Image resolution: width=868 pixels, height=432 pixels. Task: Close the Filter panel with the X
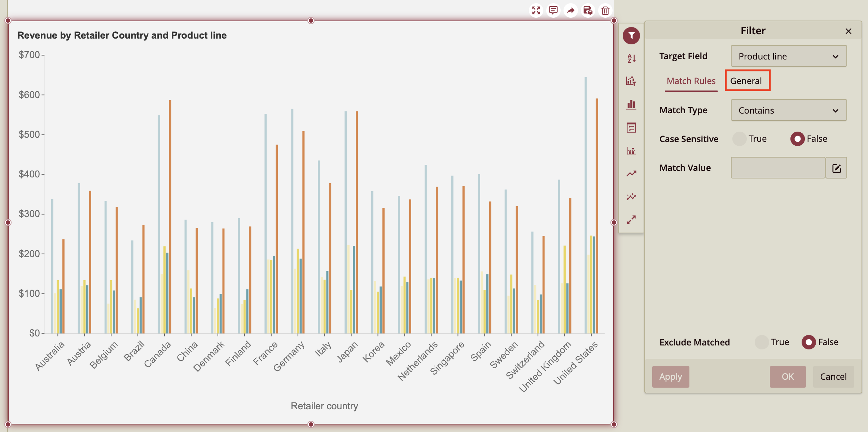[849, 31]
